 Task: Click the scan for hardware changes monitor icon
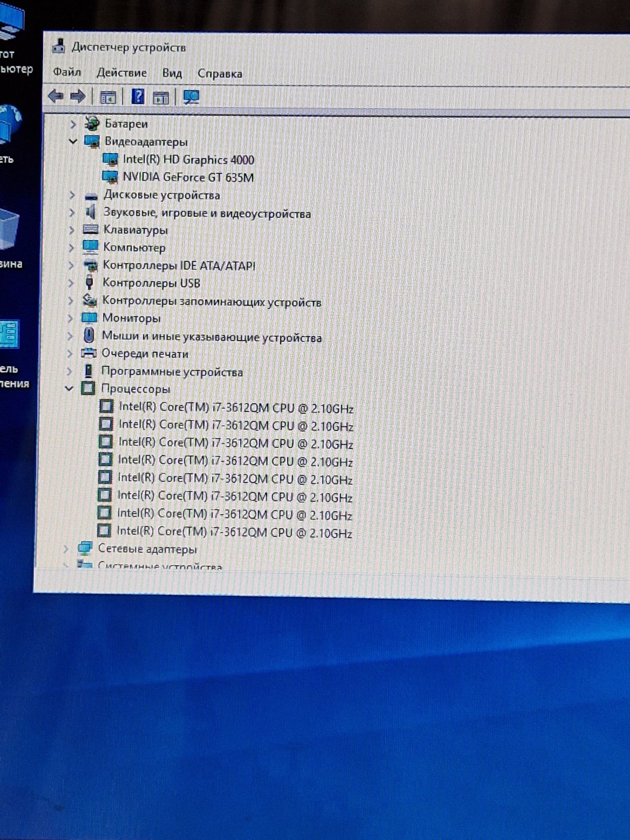pyautogui.click(x=191, y=97)
